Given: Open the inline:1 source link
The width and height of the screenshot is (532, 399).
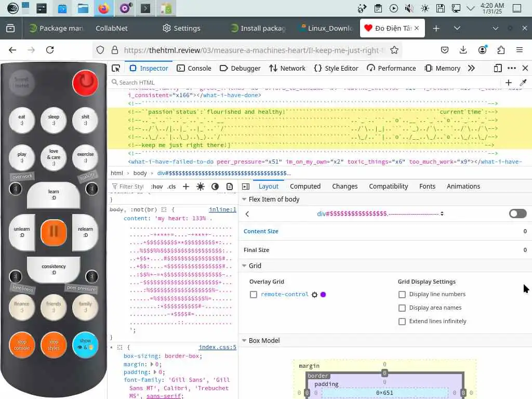Looking at the screenshot, I should tap(222, 209).
